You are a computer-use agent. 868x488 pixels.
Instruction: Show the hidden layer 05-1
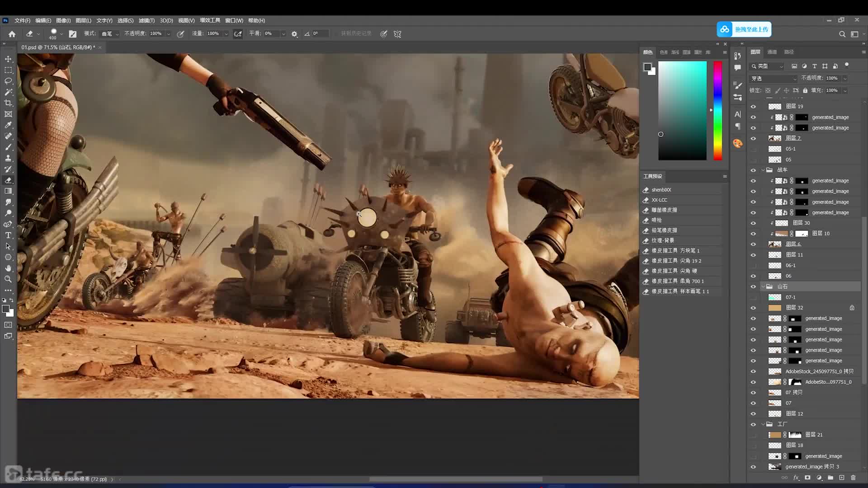[x=753, y=149]
